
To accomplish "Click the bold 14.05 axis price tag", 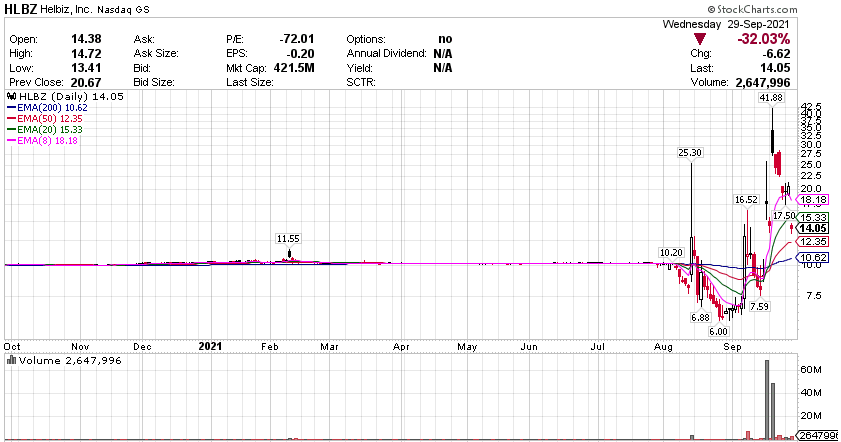I will (813, 228).
